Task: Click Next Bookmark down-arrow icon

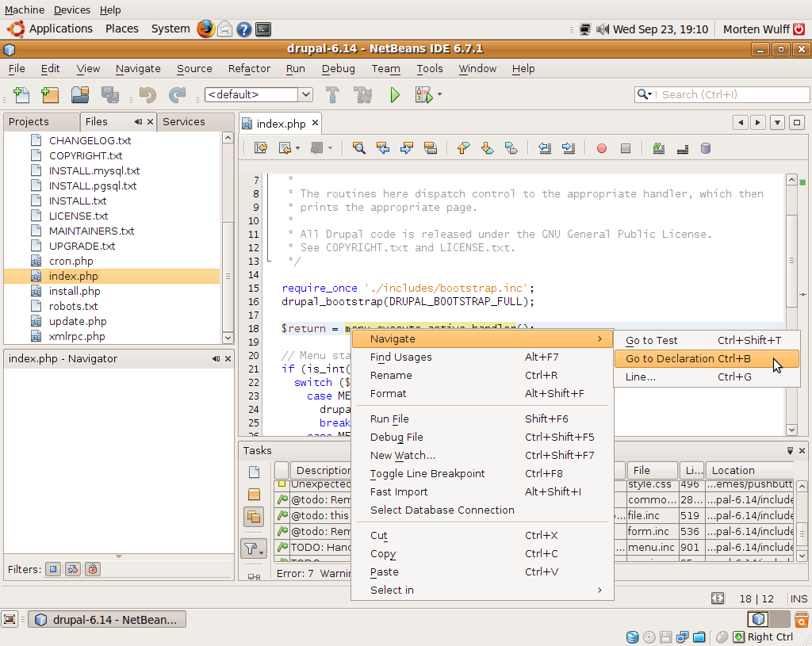Action: pos(487,148)
